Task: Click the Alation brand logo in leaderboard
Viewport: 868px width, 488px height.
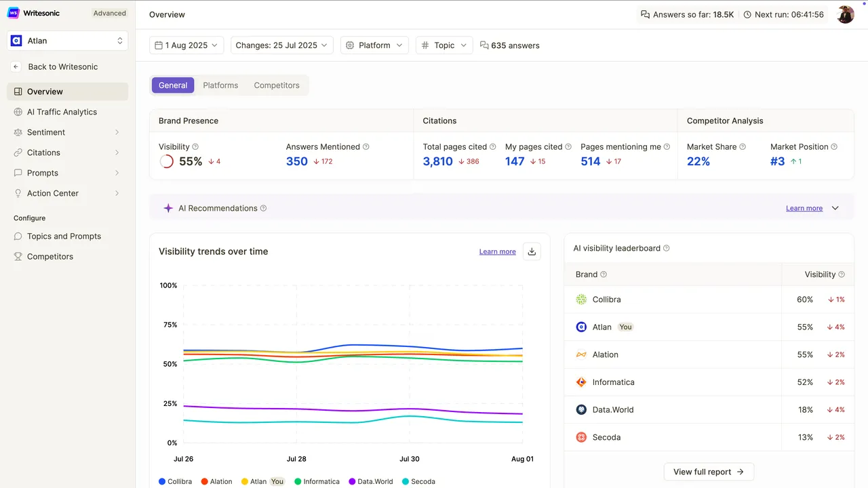Action: click(581, 354)
